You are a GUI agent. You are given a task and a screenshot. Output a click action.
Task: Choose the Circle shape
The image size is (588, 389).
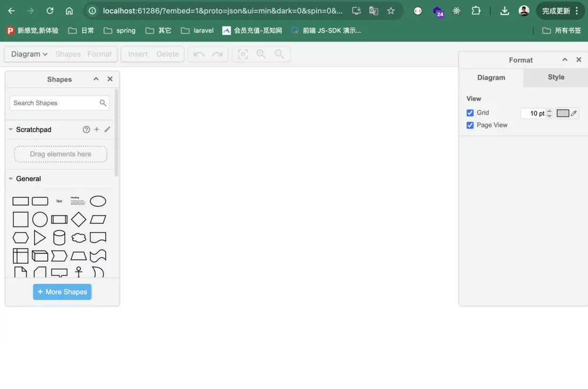(40, 219)
